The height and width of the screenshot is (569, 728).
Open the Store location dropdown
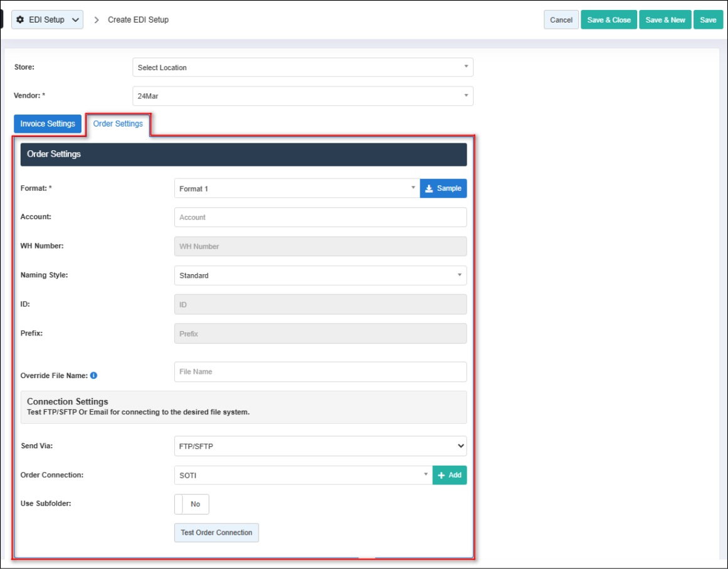tap(303, 68)
